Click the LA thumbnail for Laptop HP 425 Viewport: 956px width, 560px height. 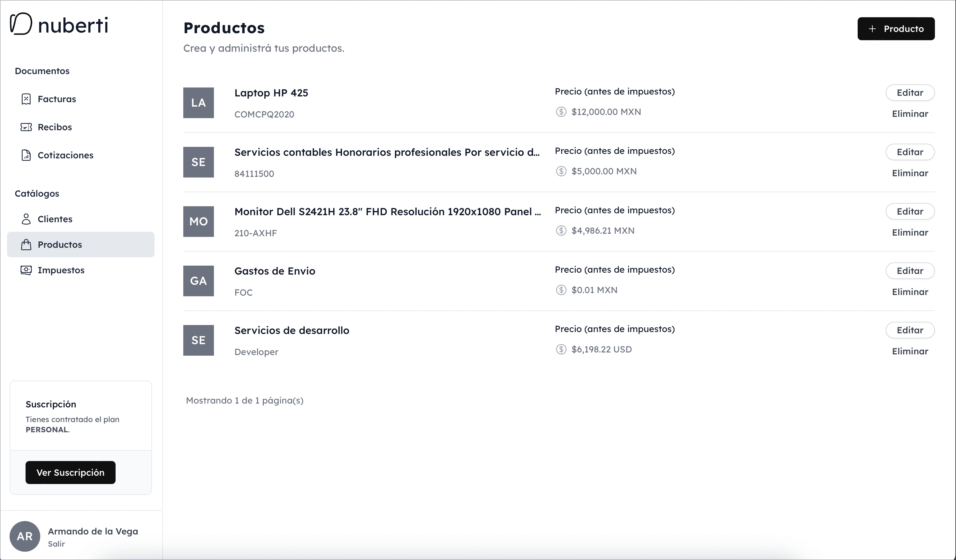(198, 103)
